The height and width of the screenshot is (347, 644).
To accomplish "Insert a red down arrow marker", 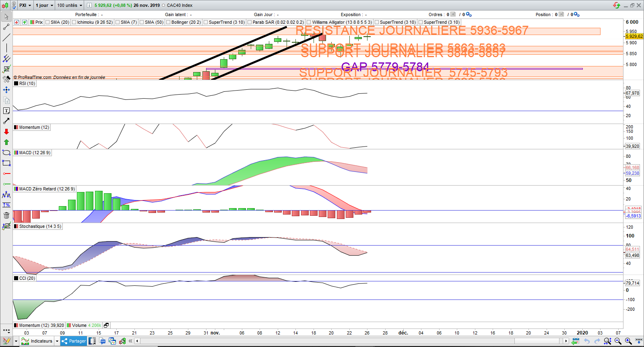I will click(6, 132).
